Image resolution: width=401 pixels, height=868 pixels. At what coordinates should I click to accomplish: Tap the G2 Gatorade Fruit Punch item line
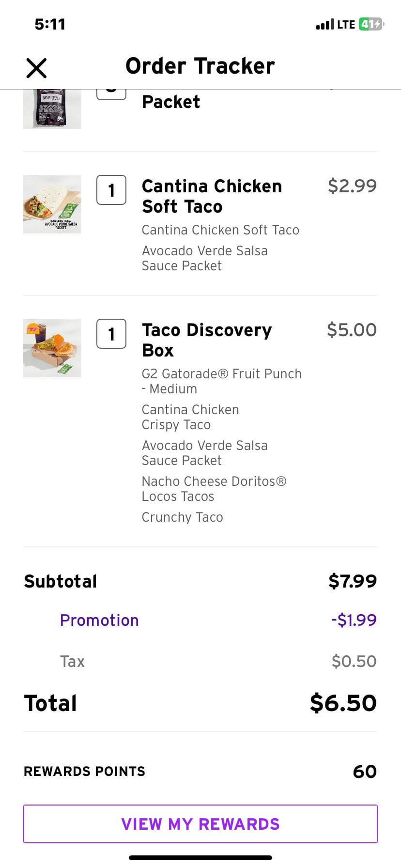[x=221, y=381]
